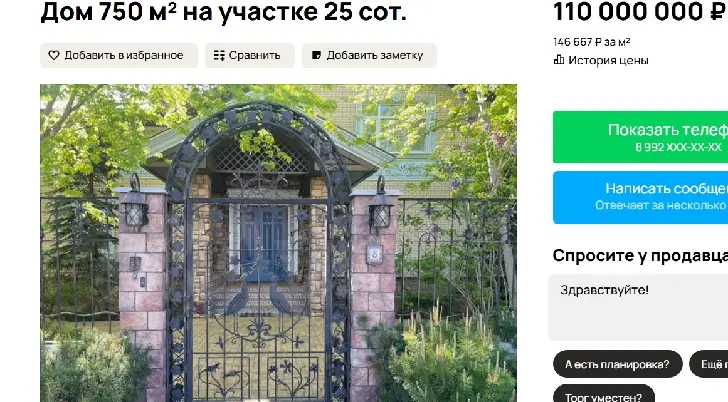This screenshot has width=728, height=402.
Task: Click the Сравнить button
Action: [250, 55]
